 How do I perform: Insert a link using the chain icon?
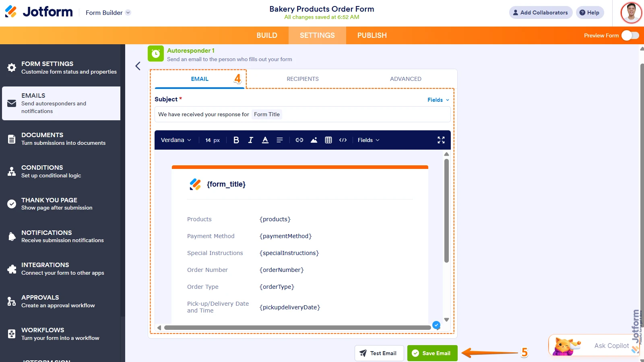299,140
